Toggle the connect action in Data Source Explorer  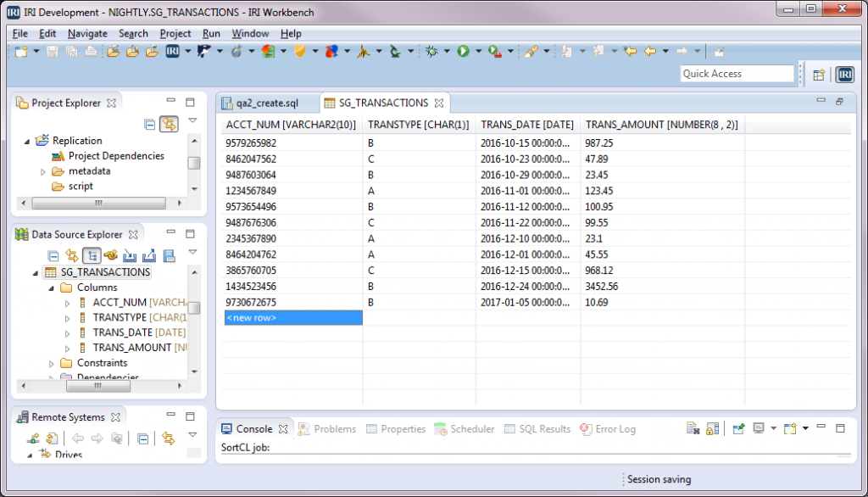pyautogui.click(x=111, y=256)
